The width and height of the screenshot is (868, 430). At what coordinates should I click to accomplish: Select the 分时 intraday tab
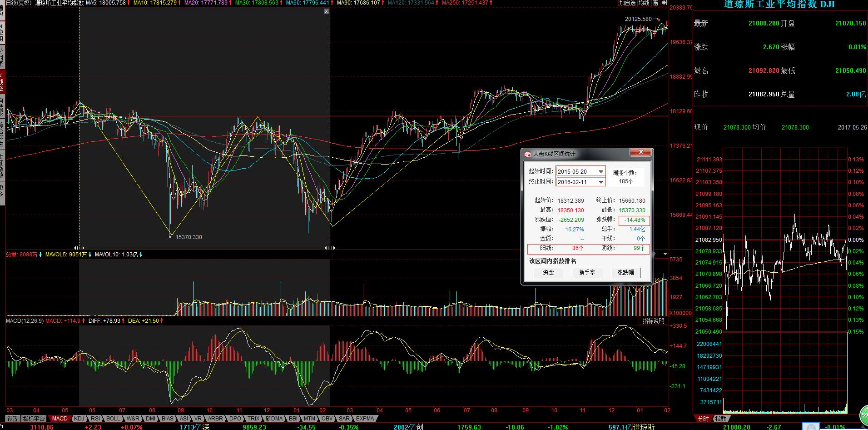(703, 419)
